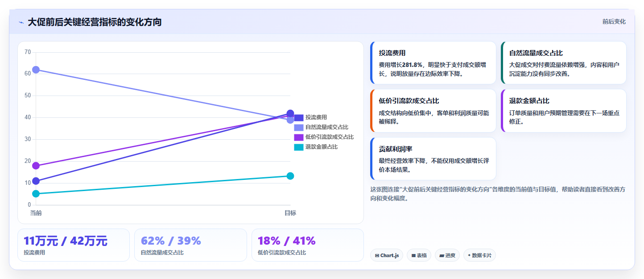644x279 pixels.
Task: Toggle 退款金额占比 legend color swatch
Action: coord(299,147)
